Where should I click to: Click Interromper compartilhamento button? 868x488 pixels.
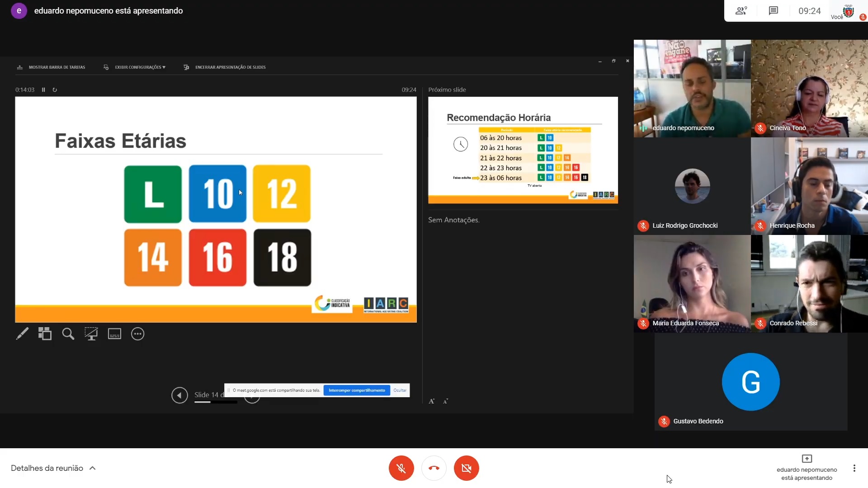[357, 390]
